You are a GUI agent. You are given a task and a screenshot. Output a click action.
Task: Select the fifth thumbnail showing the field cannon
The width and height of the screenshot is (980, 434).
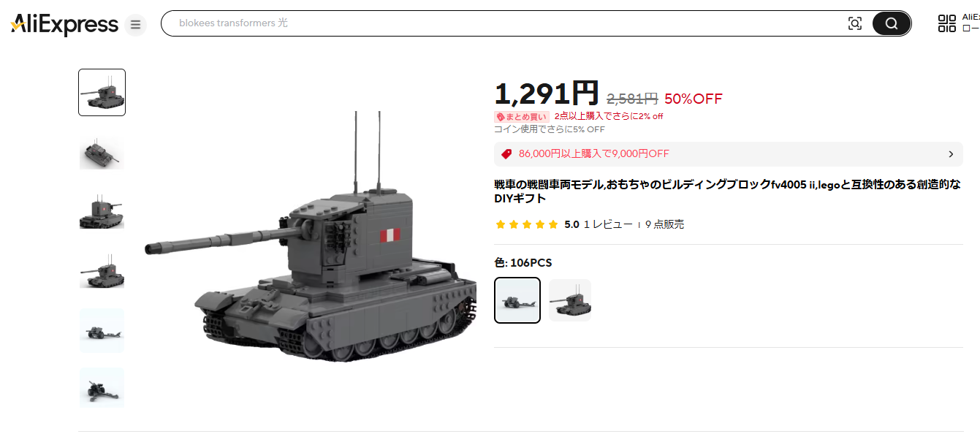point(102,331)
